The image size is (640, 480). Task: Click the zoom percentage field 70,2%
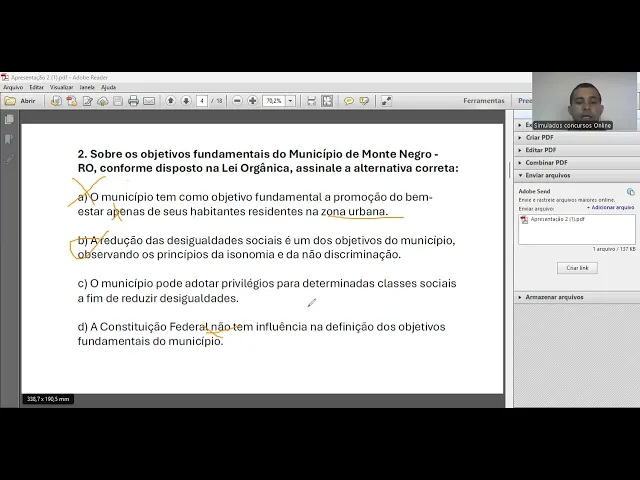click(x=274, y=101)
